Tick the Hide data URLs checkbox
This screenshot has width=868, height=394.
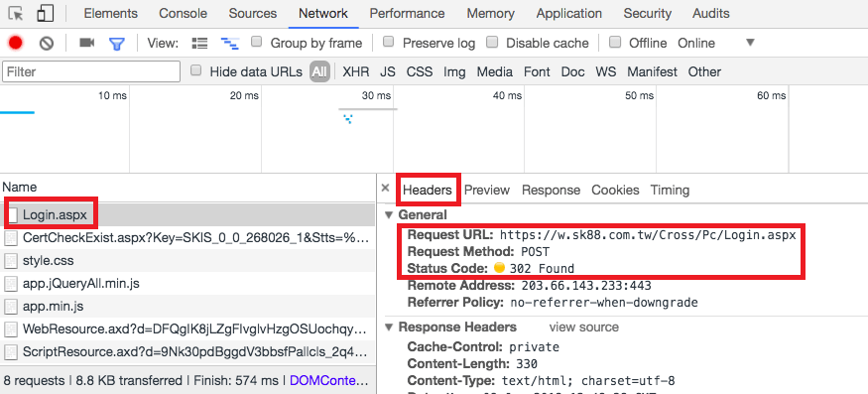pyautogui.click(x=195, y=70)
